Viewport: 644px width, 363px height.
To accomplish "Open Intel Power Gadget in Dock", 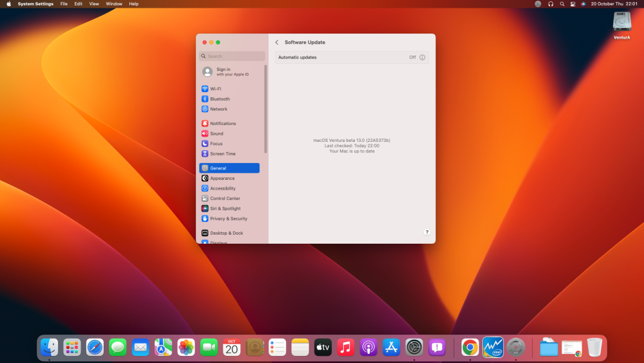I will (x=493, y=348).
